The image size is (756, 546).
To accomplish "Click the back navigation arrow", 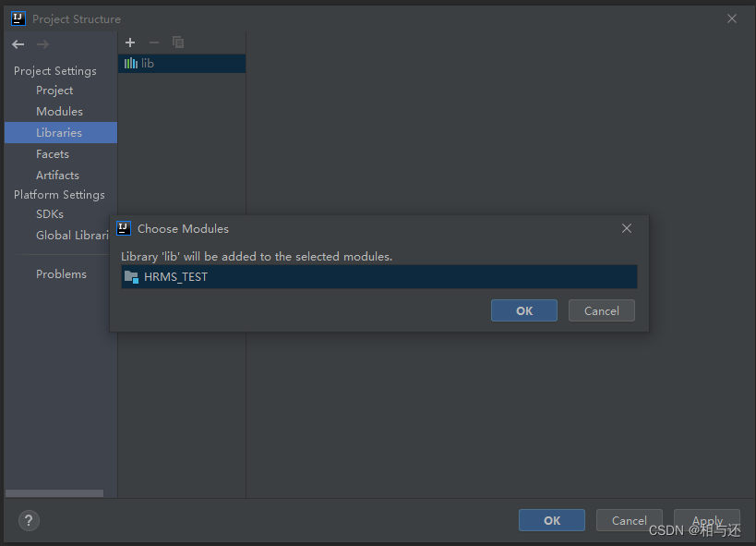I will [x=18, y=44].
